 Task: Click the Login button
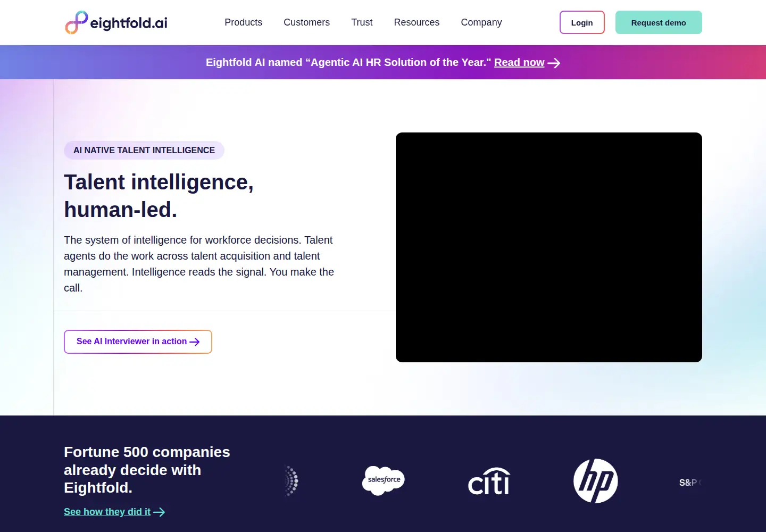tap(582, 22)
